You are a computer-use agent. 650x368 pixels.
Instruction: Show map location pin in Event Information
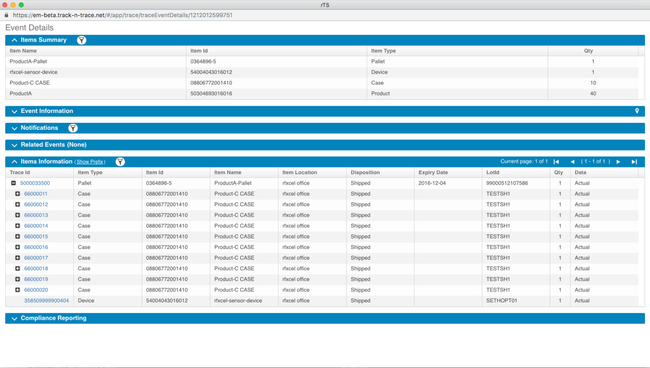(x=637, y=111)
